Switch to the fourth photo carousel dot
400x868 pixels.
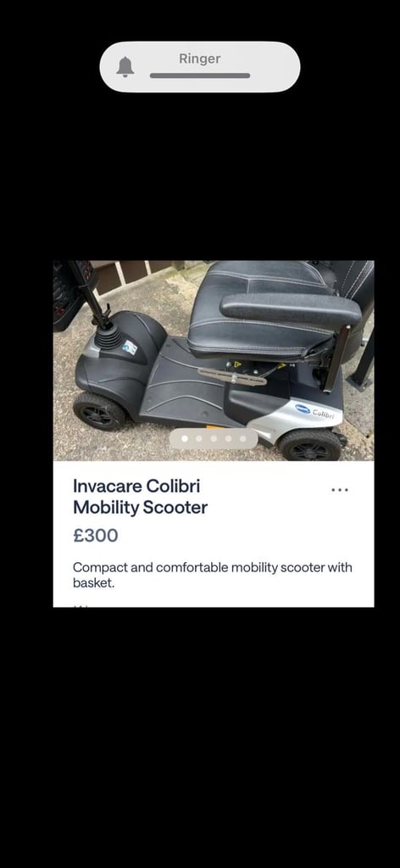point(228,439)
